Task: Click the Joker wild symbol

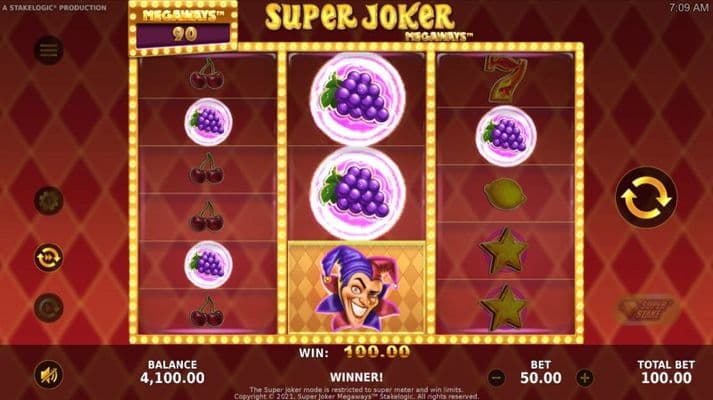Action: tap(356, 287)
